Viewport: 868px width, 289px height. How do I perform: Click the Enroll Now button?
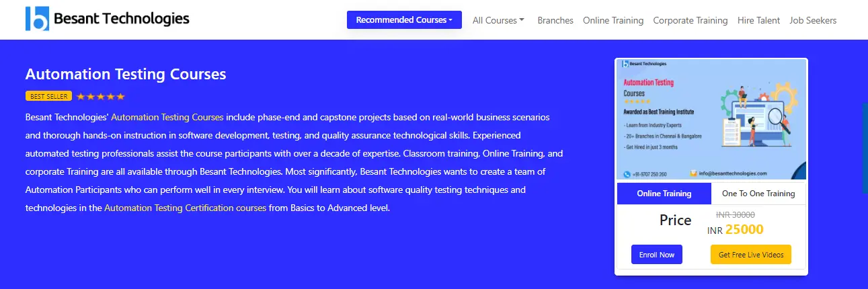[x=657, y=255]
